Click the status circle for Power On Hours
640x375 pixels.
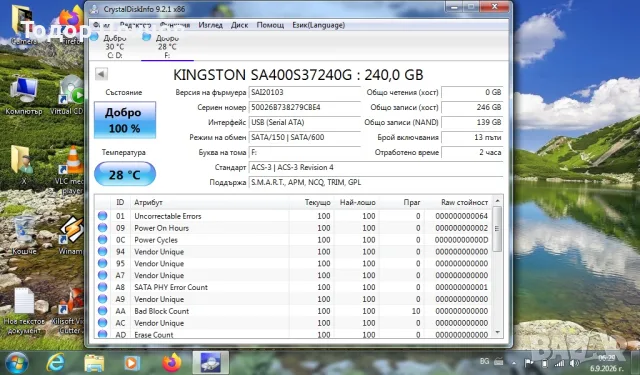[102, 228]
